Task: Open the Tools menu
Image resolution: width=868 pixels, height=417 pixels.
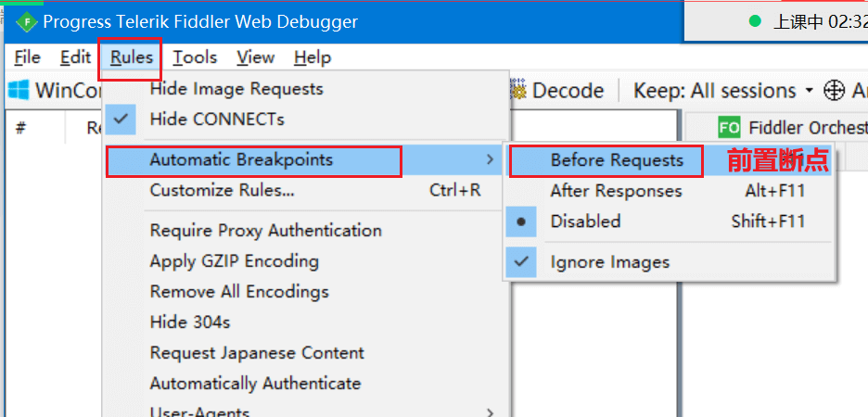Action: pyautogui.click(x=195, y=57)
